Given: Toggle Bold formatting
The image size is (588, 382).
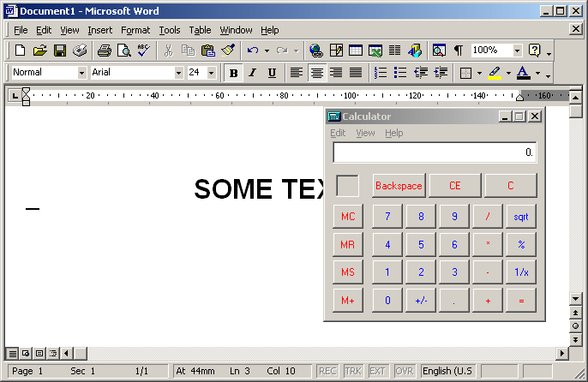Looking at the screenshot, I should [233, 73].
